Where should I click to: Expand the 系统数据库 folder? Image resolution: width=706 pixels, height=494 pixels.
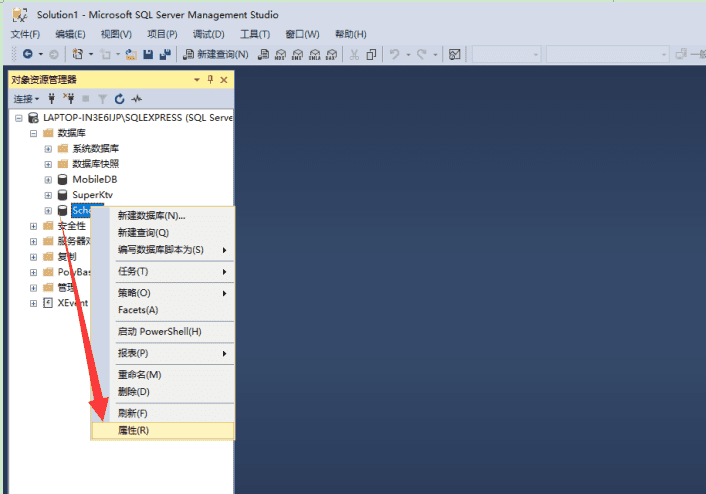[x=48, y=149]
